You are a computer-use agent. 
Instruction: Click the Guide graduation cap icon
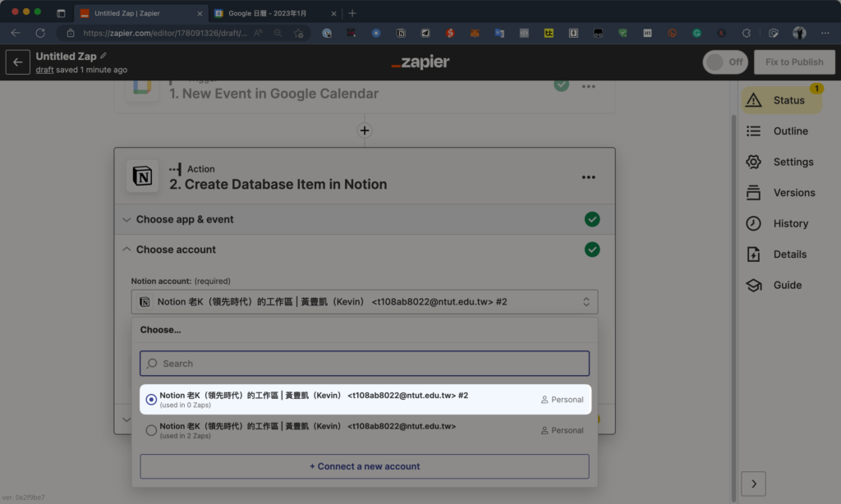[x=754, y=285]
